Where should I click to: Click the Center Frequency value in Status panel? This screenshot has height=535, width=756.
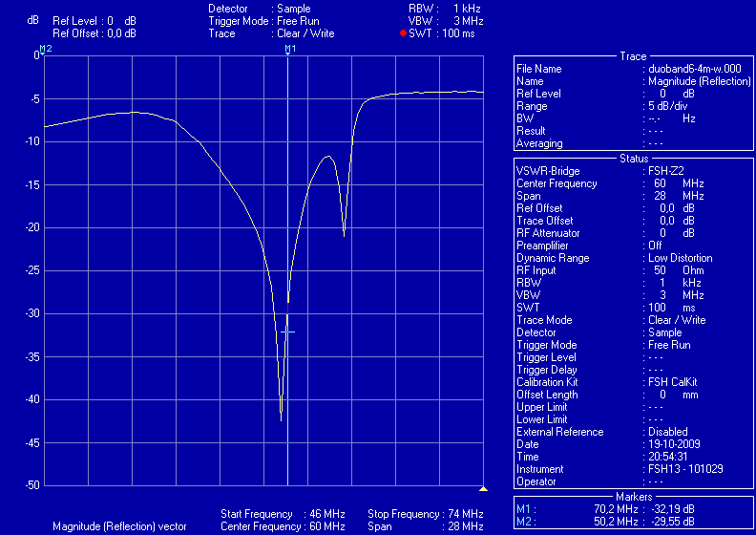click(x=668, y=183)
